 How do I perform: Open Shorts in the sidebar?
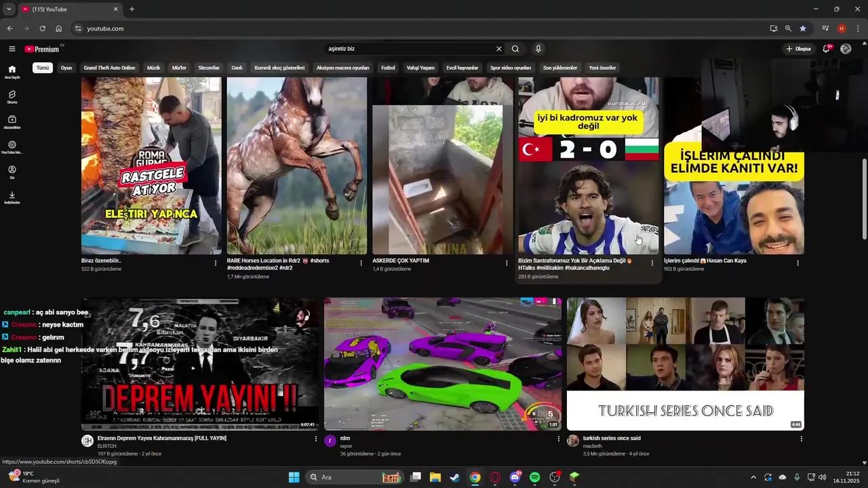pyautogui.click(x=12, y=97)
